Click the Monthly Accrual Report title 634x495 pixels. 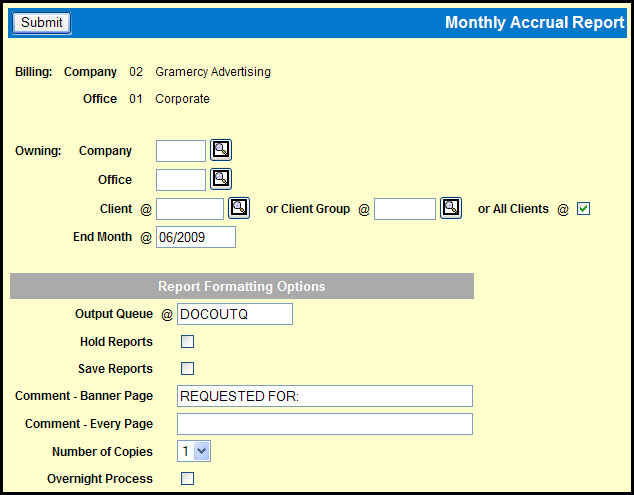point(534,23)
